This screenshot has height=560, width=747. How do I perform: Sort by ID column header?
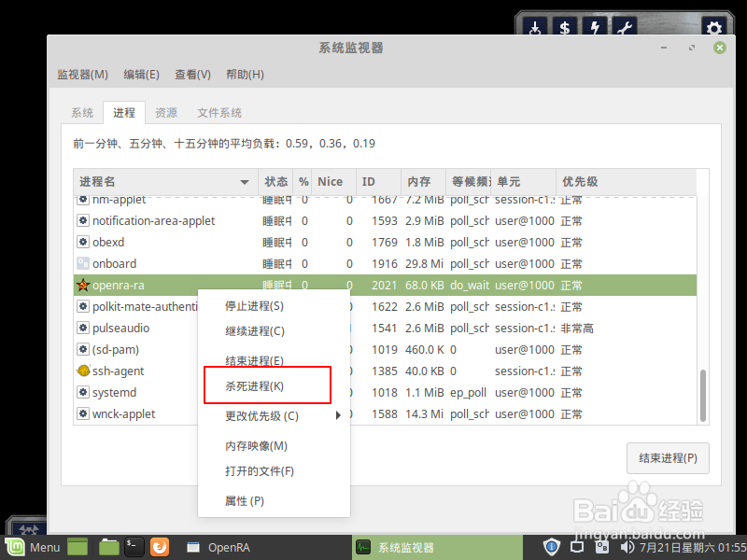click(x=378, y=181)
